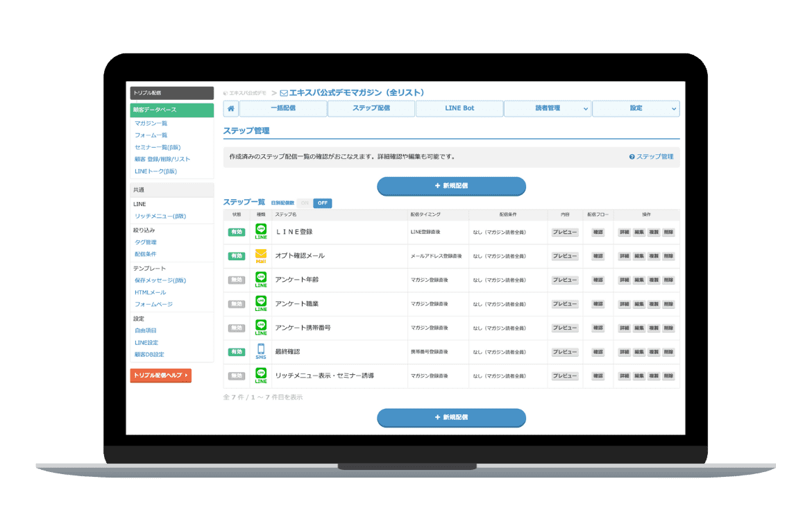Open the ステップ管理 help link
The image size is (812, 531).
[x=652, y=156]
